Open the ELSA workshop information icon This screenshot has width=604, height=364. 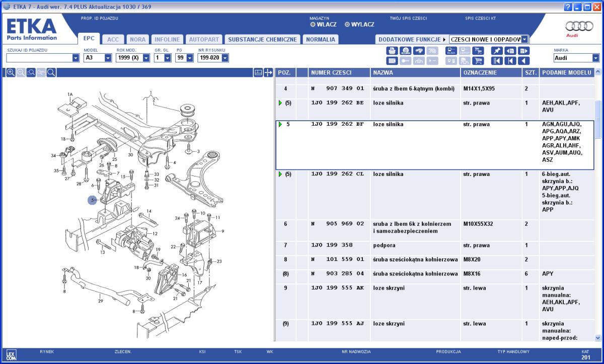click(451, 51)
